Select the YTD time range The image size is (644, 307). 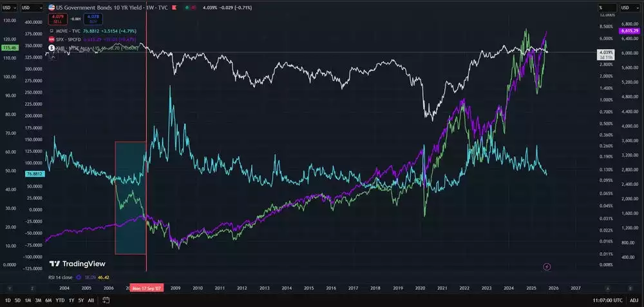click(x=59, y=301)
